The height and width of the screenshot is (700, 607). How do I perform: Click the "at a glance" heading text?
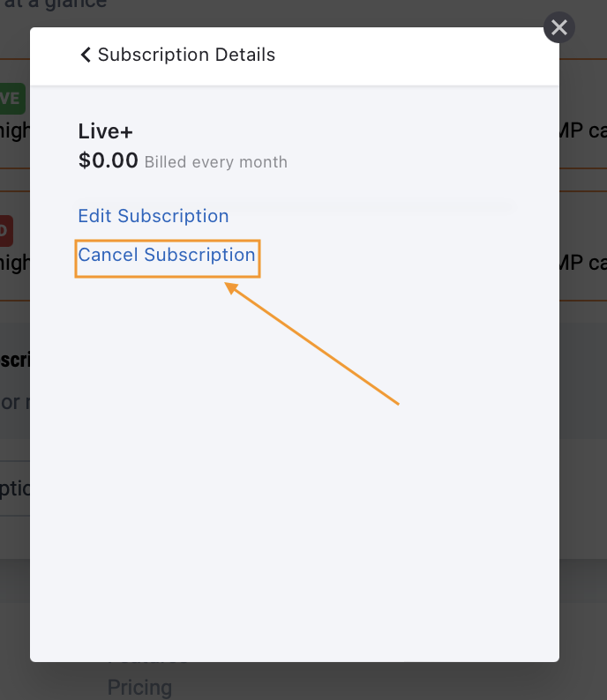55,4
